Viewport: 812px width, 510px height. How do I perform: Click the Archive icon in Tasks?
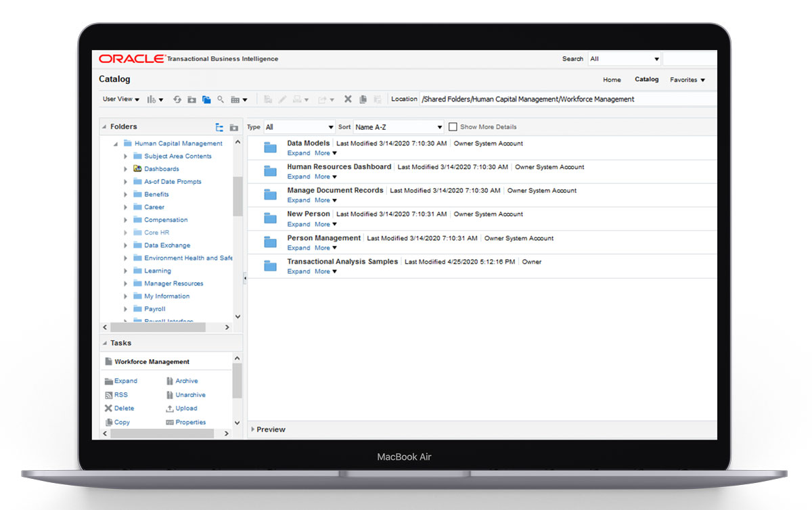point(170,381)
